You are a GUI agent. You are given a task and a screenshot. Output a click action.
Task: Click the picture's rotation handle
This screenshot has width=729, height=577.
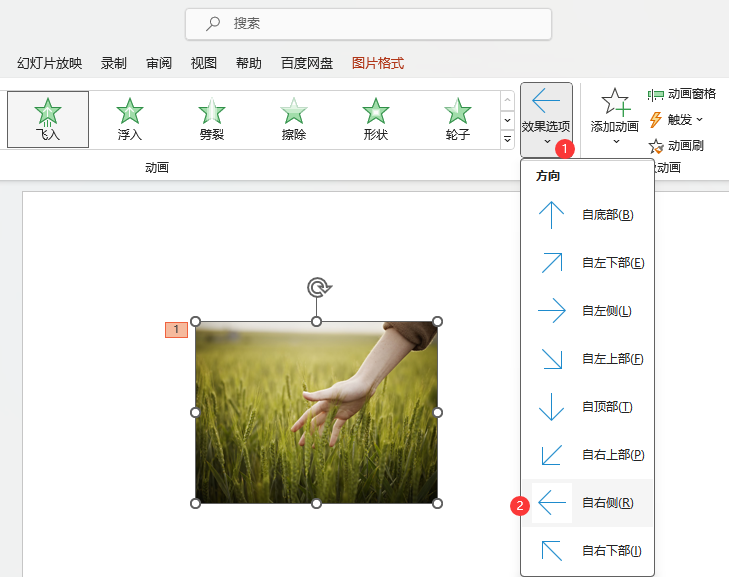click(319, 288)
